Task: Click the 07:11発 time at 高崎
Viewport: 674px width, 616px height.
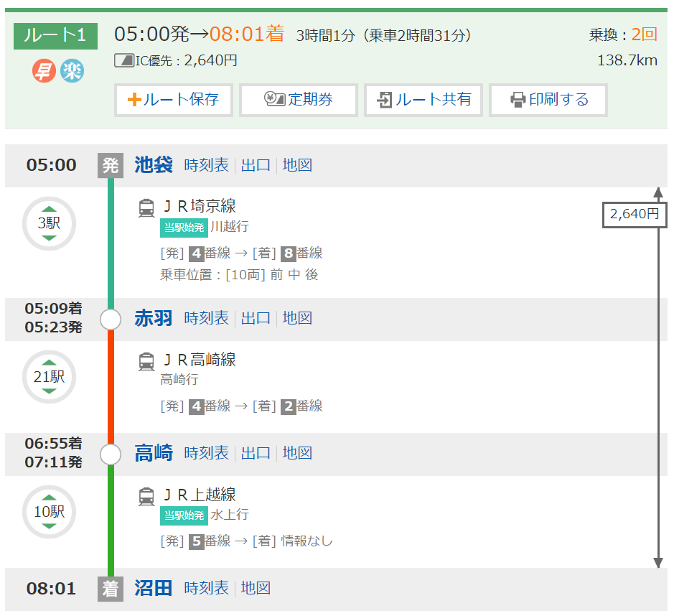Action: coord(53,462)
